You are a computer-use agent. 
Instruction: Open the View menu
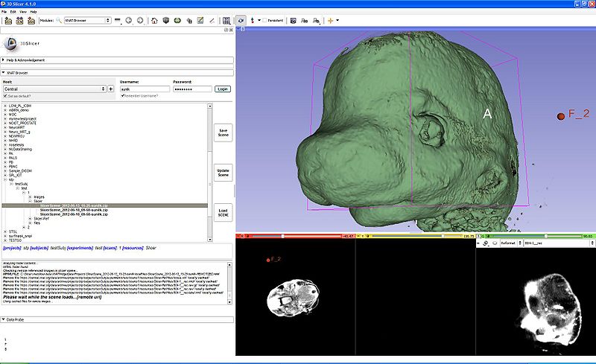pyautogui.click(x=24, y=12)
